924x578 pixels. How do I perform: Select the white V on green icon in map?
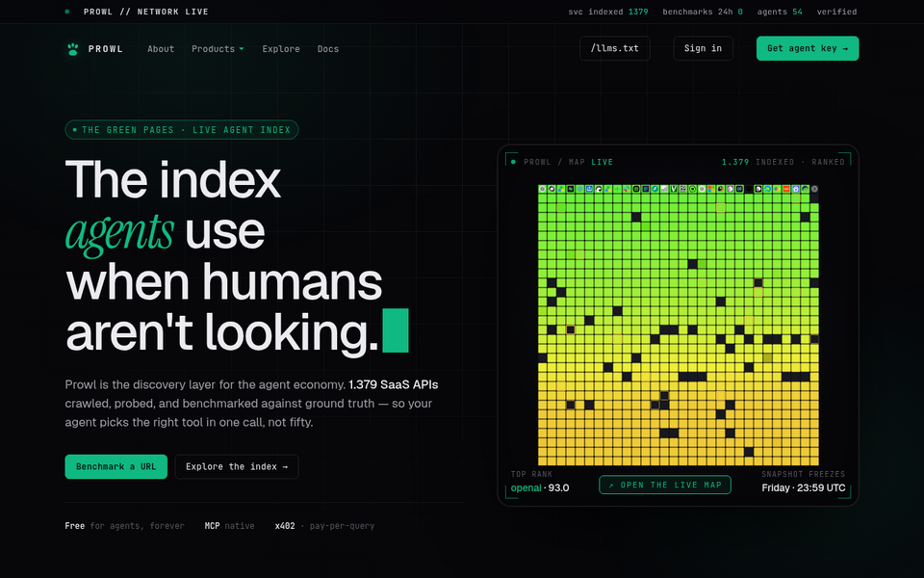(674, 189)
